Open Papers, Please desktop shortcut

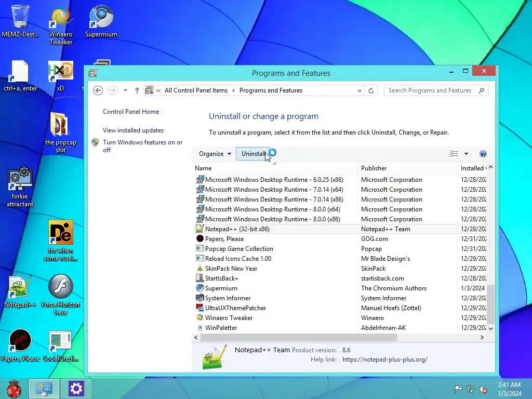point(20,345)
